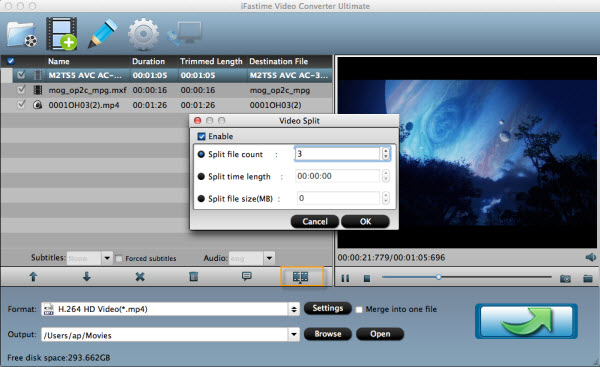Select the Split time length radio button
This screenshot has width=600, height=367.
pyautogui.click(x=201, y=176)
